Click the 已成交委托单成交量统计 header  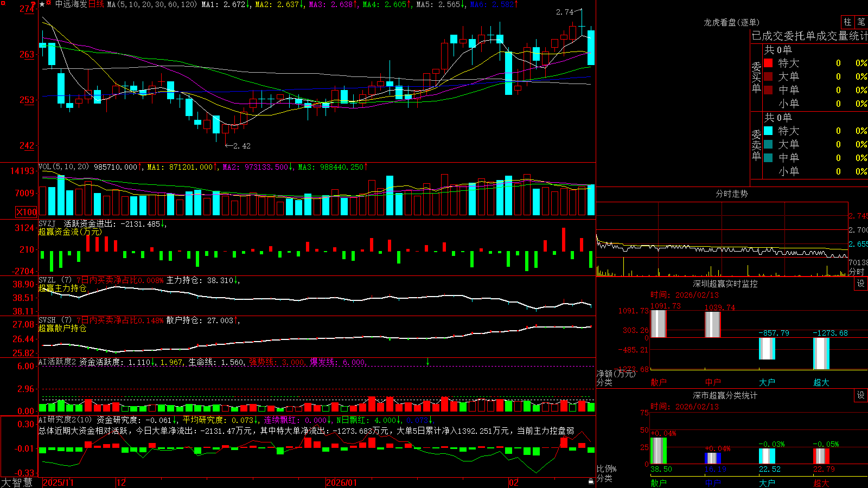[809, 36]
